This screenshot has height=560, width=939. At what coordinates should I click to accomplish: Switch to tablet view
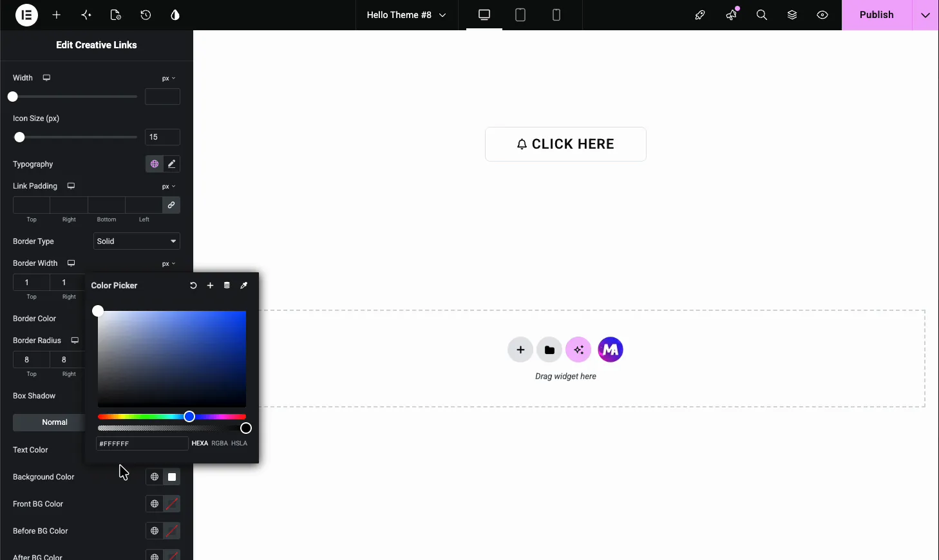point(520,15)
